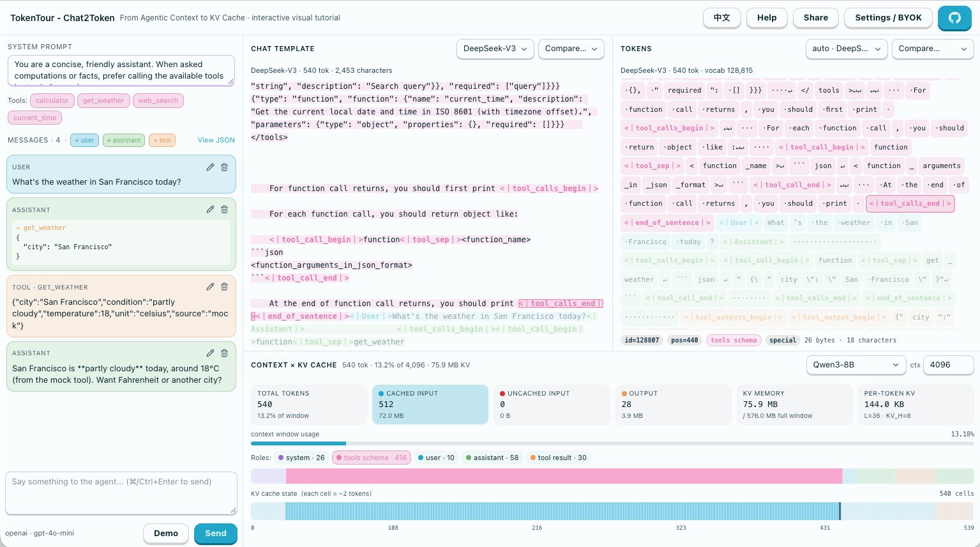Toggle the calculator tool chip

point(52,100)
